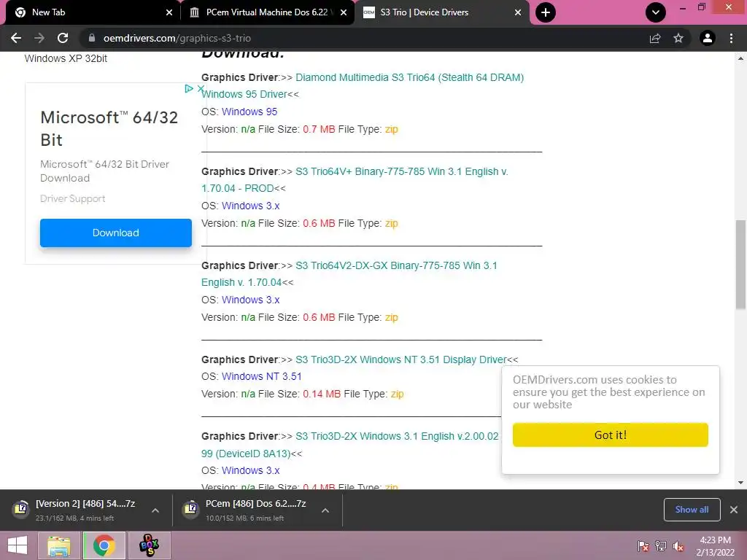Click the ad's blue Download button

pos(116,233)
